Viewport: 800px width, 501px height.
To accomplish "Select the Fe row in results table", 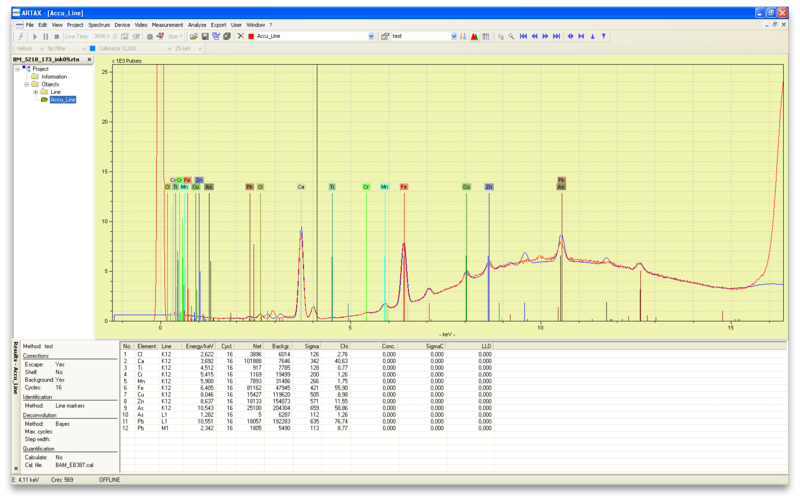I will [x=307, y=388].
